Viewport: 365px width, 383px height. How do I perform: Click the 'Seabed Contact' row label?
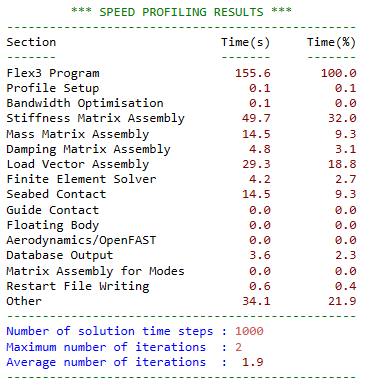pos(56,194)
